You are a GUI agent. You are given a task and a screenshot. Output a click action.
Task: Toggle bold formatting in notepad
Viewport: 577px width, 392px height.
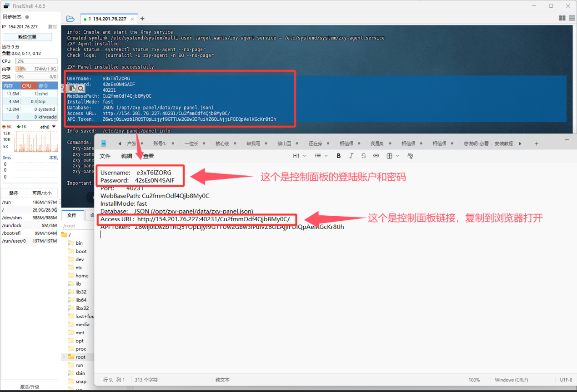tap(339, 156)
